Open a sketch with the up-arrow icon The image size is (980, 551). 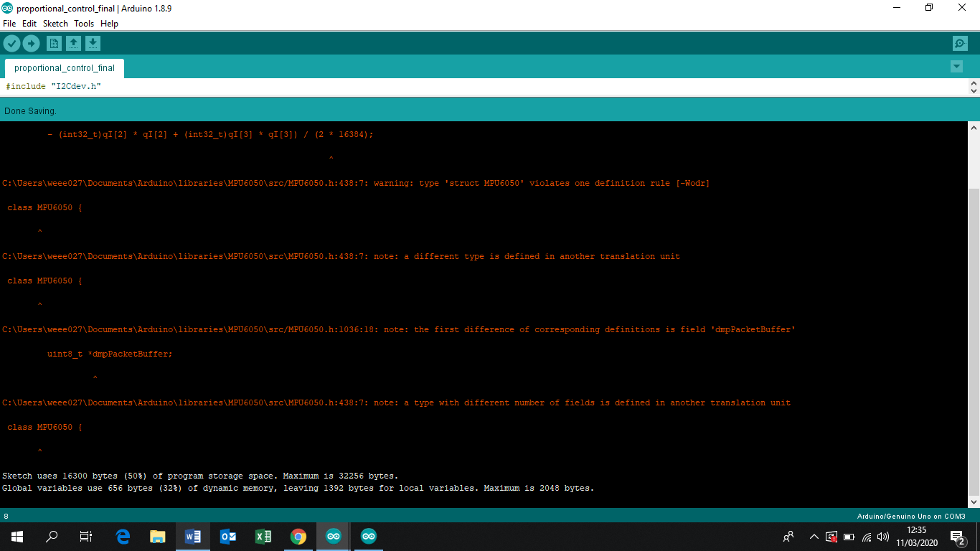(x=73, y=44)
